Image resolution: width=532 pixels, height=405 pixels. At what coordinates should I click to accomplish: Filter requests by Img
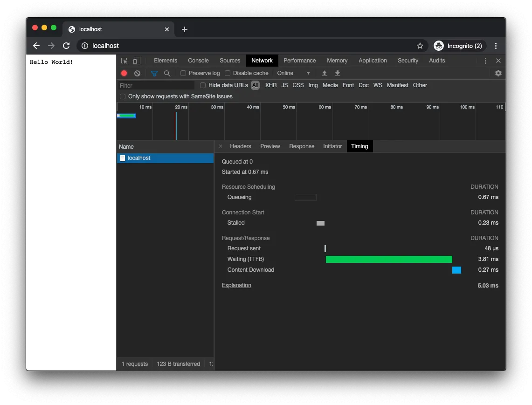(313, 85)
